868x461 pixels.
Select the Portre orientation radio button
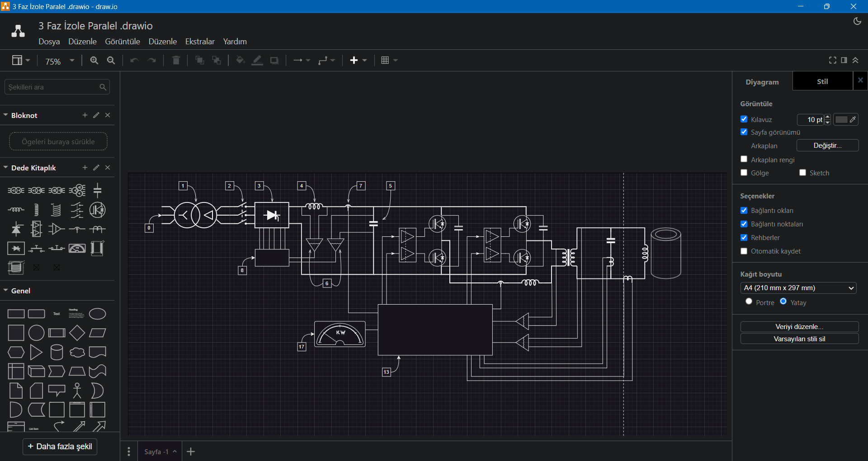(749, 301)
